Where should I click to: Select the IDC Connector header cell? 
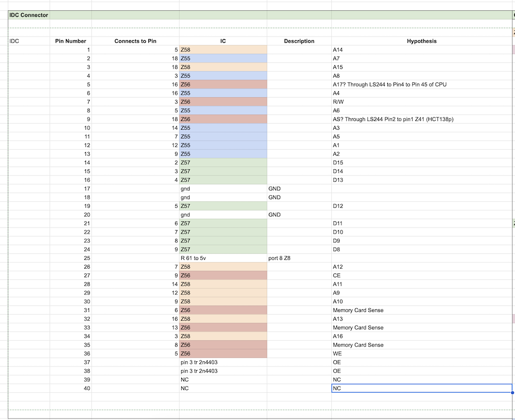[29, 15]
